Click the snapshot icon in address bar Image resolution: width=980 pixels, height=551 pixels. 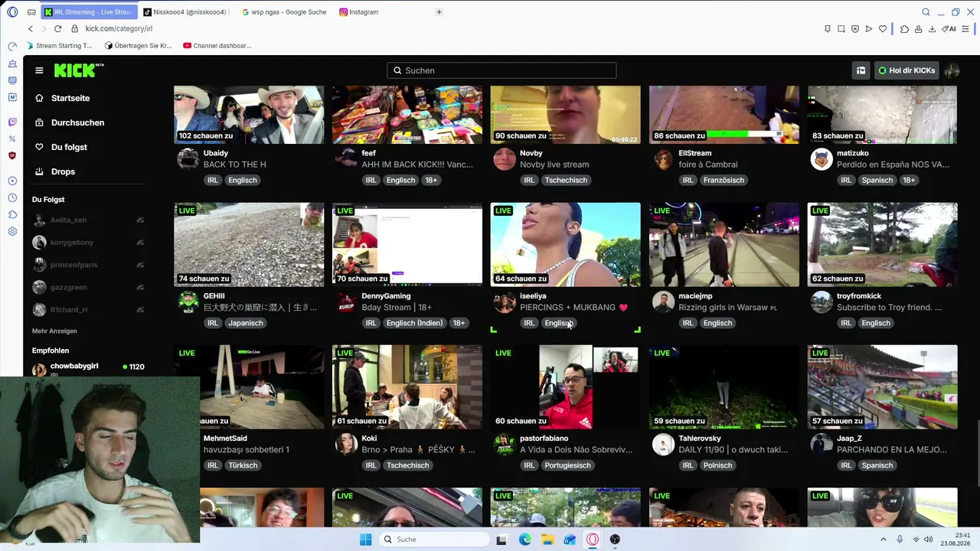[x=841, y=29]
